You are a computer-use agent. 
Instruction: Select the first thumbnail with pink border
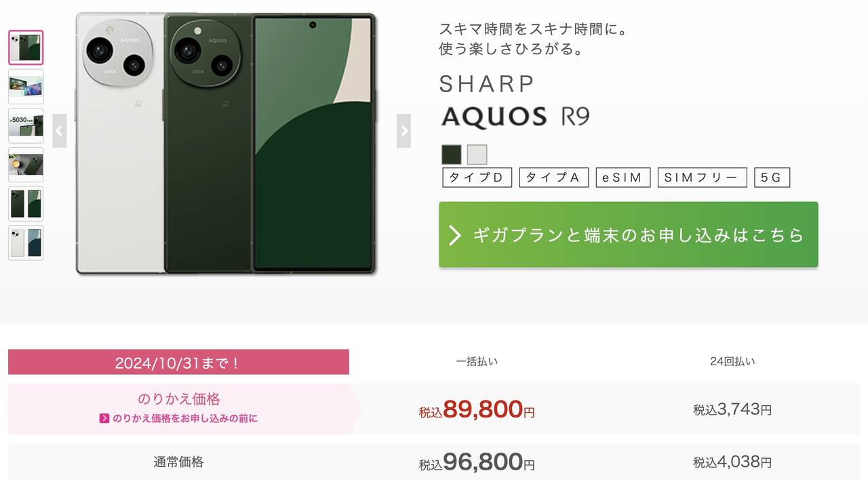[x=26, y=47]
